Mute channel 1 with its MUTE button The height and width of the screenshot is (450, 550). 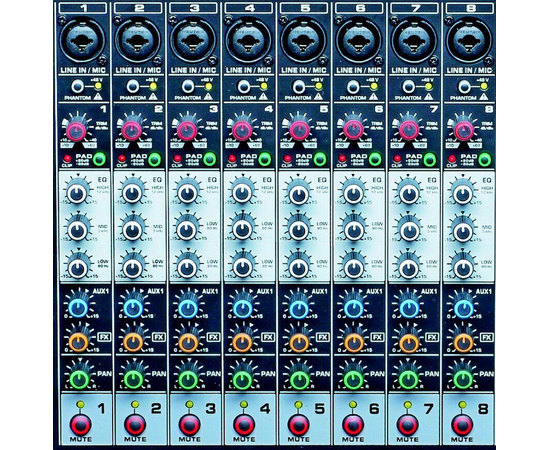coord(81,425)
